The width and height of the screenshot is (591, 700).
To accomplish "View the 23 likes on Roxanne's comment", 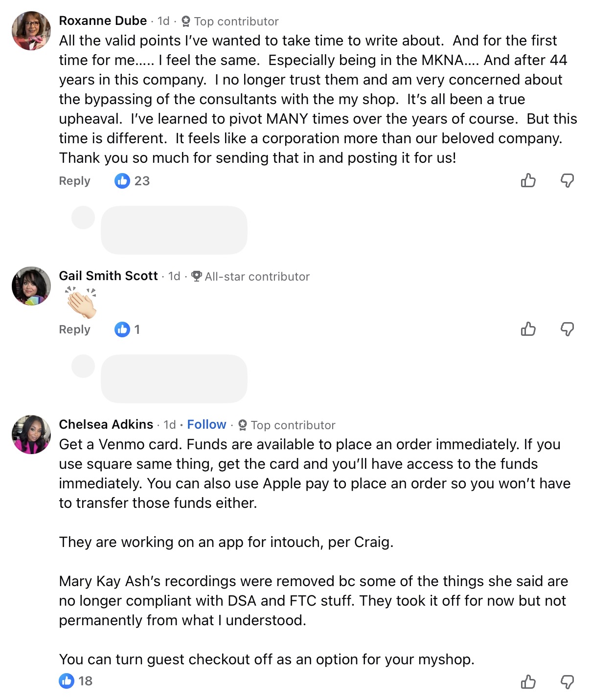I will [132, 181].
